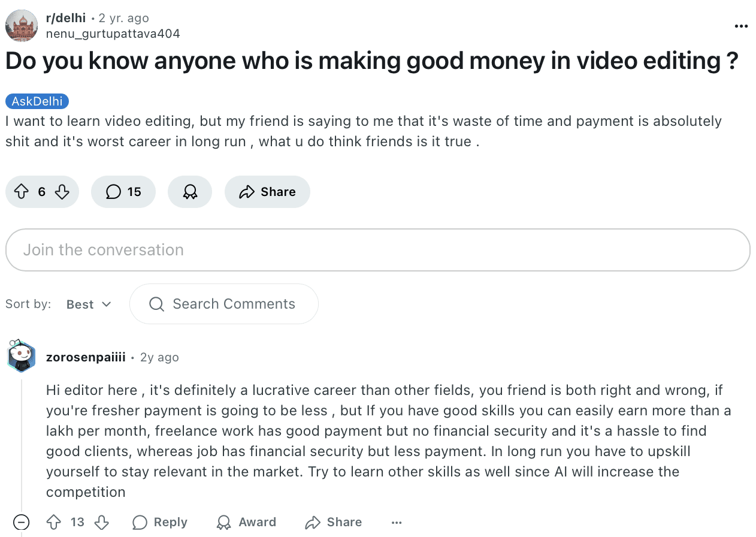Click the Search Comments box
756x537 pixels.
[224, 304]
